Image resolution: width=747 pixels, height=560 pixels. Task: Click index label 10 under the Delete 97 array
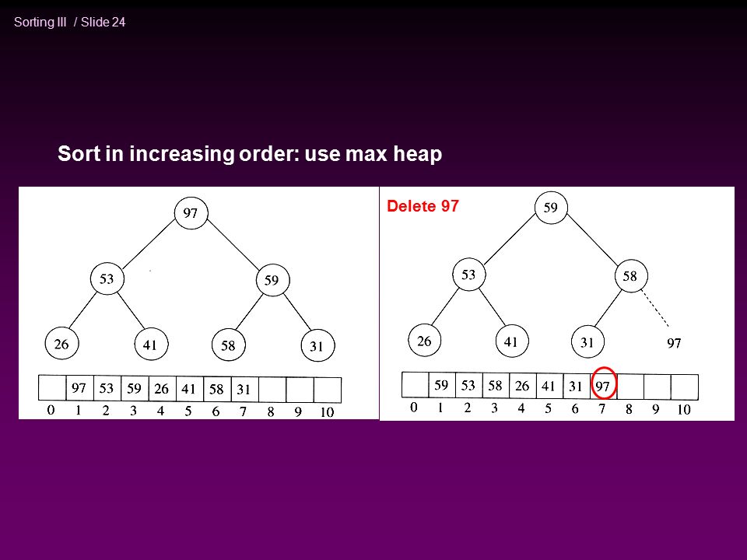pyautogui.click(x=684, y=409)
